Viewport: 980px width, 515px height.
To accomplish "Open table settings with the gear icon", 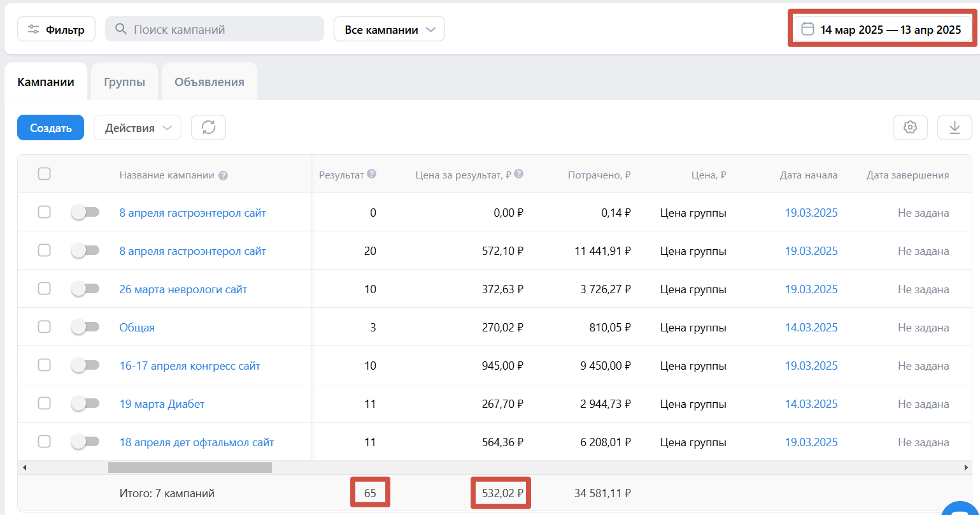I will point(910,127).
